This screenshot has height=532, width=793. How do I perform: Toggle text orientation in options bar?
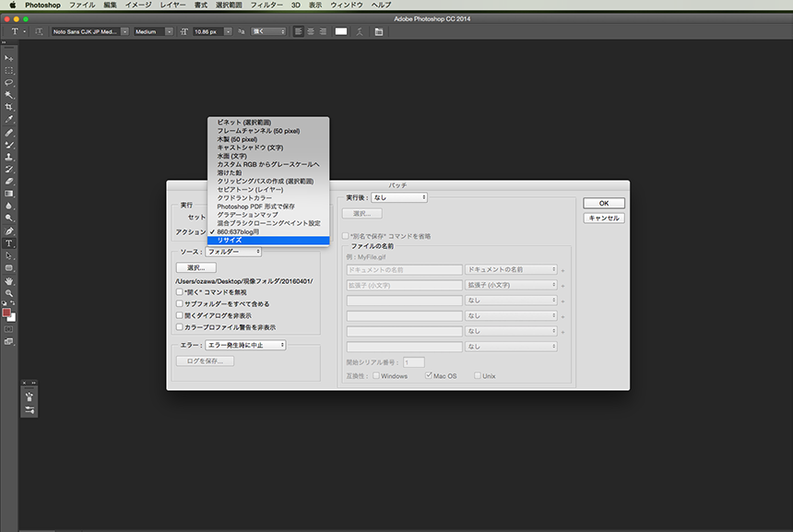(x=39, y=31)
